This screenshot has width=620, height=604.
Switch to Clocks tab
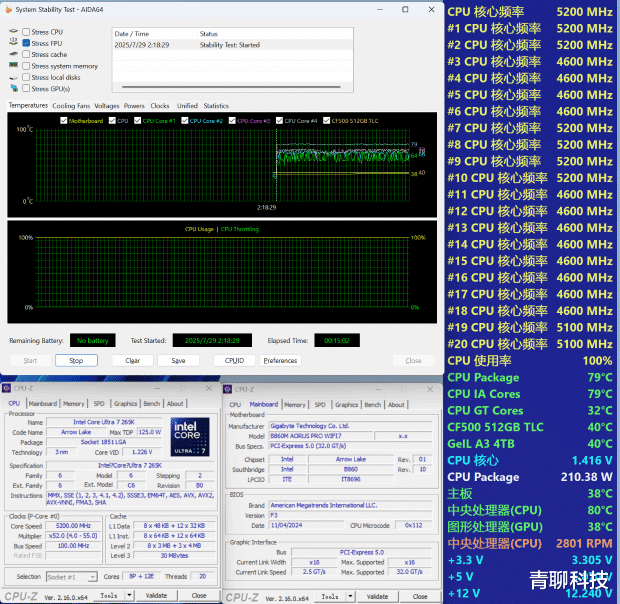160,106
